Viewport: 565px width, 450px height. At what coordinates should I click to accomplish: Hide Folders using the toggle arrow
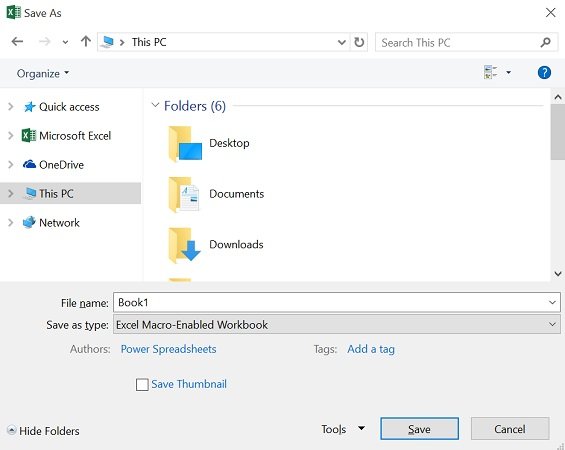coord(12,430)
